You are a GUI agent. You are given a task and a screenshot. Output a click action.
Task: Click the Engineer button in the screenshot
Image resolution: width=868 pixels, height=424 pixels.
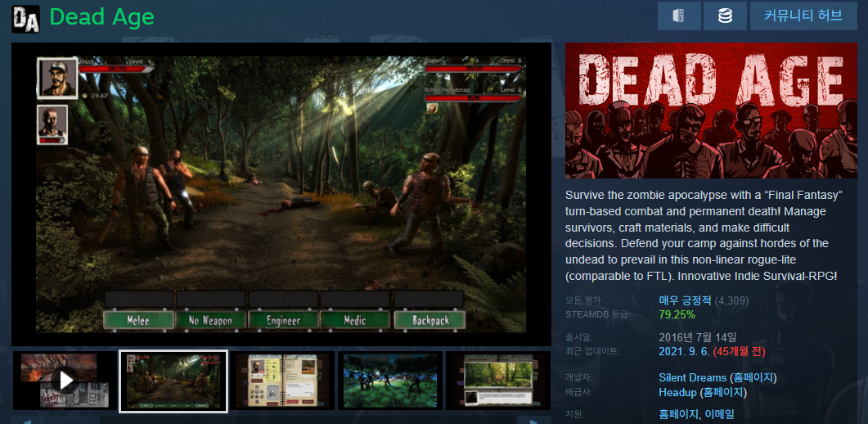click(283, 319)
